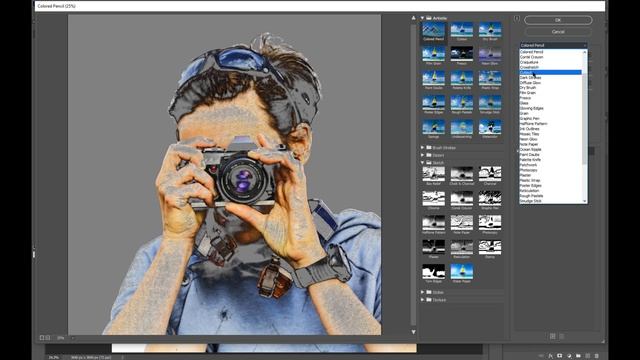Zoom in on the preview image
The width and height of the screenshot is (640, 360).
[48, 338]
